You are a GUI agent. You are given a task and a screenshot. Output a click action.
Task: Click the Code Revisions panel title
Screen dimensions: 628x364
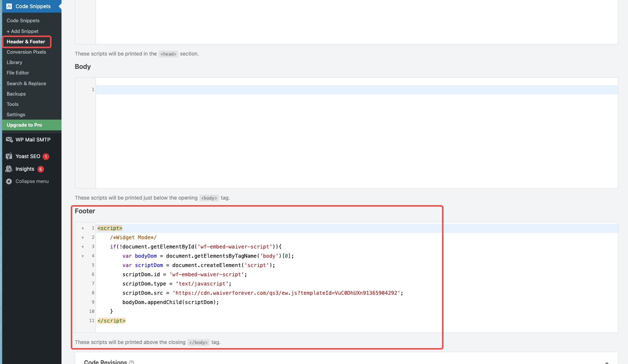[x=106, y=362]
